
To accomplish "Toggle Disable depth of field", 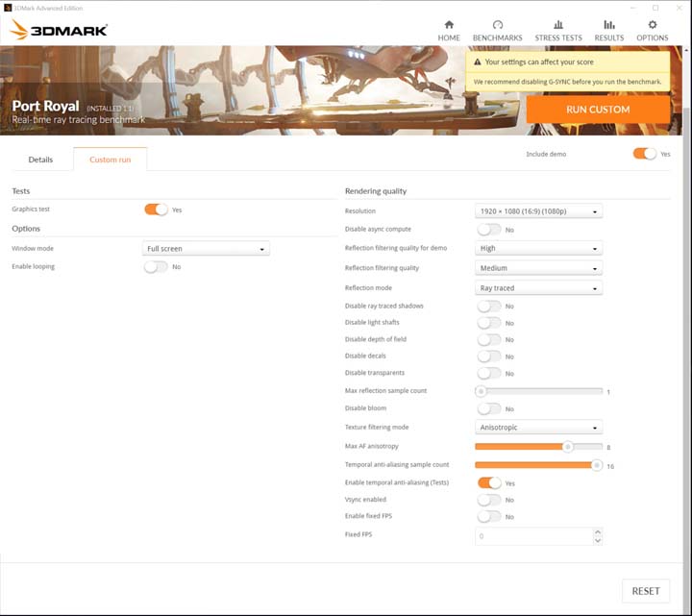I will click(x=489, y=339).
